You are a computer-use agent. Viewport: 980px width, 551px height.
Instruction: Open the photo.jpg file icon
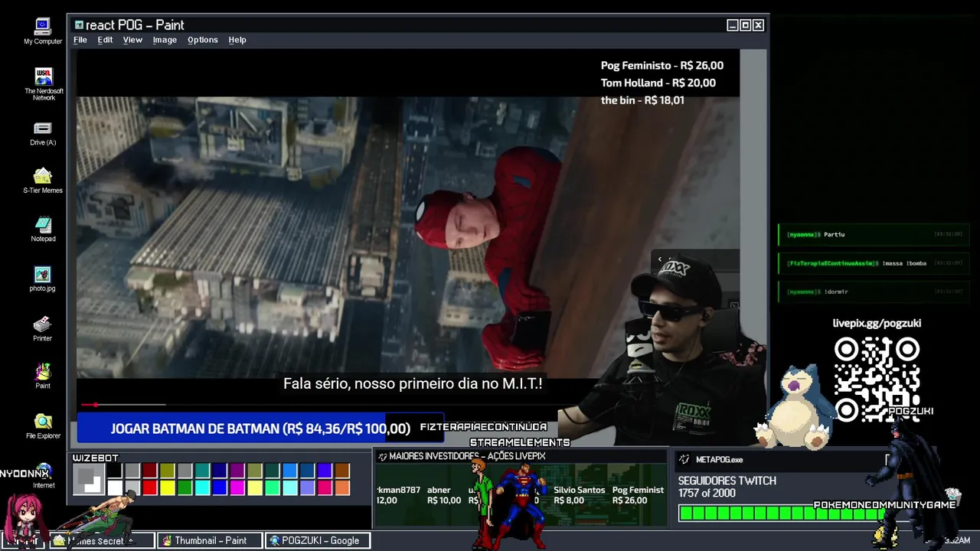click(43, 279)
